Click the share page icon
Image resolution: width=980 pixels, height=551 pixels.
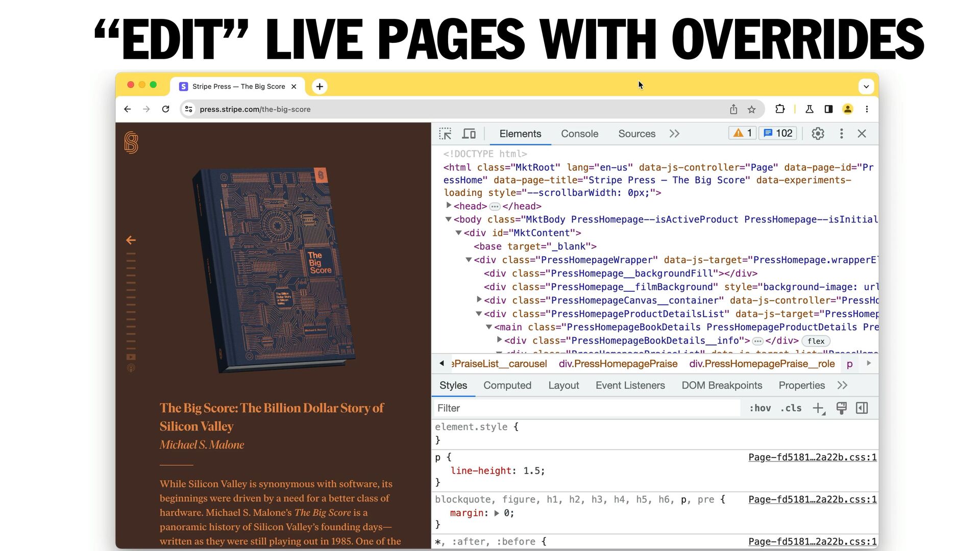(x=733, y=109)
